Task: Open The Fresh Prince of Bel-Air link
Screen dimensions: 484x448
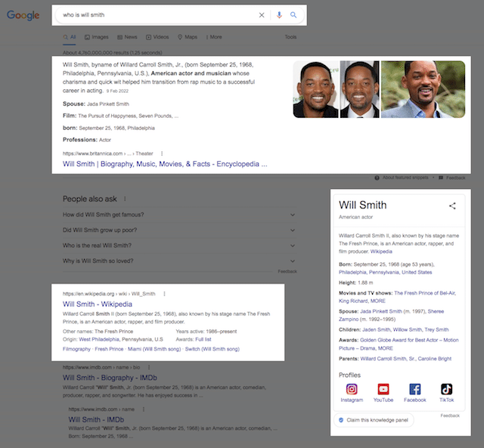Action: pyautogui.click(x=425, y=293)
